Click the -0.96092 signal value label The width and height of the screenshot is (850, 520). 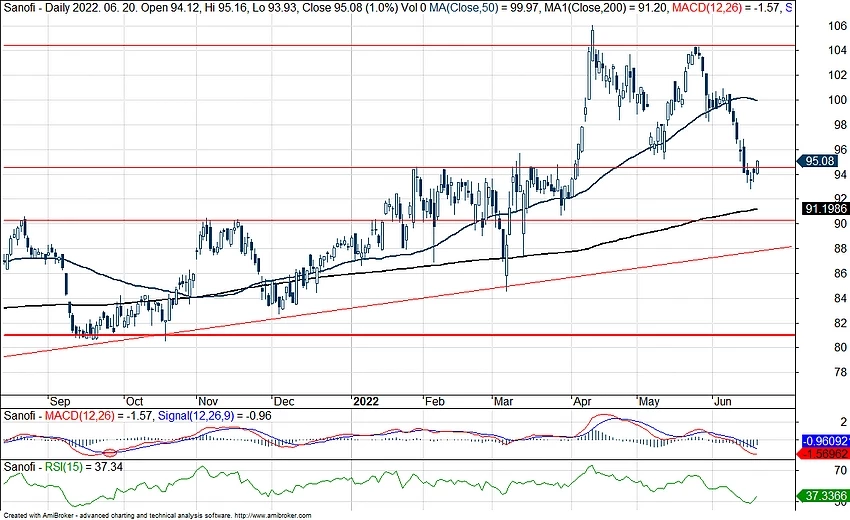coord(825,441)
